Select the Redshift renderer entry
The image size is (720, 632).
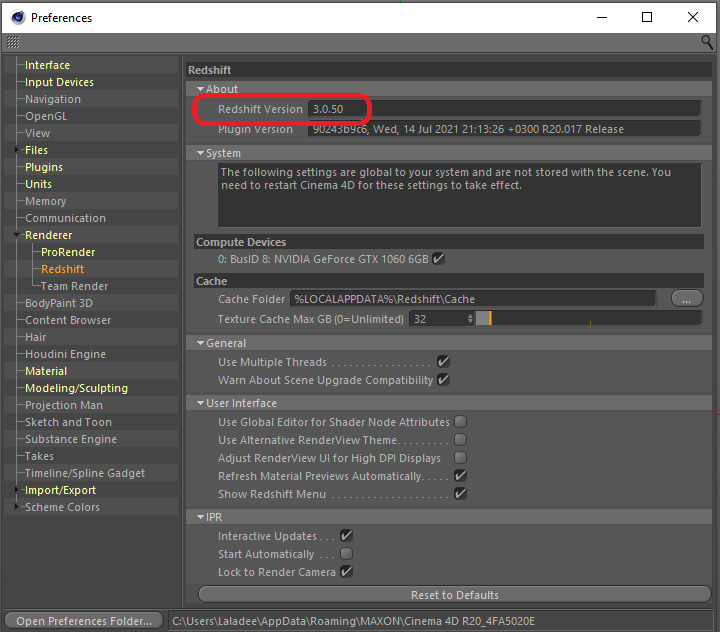pyautogui.click(x=62, y=269)
